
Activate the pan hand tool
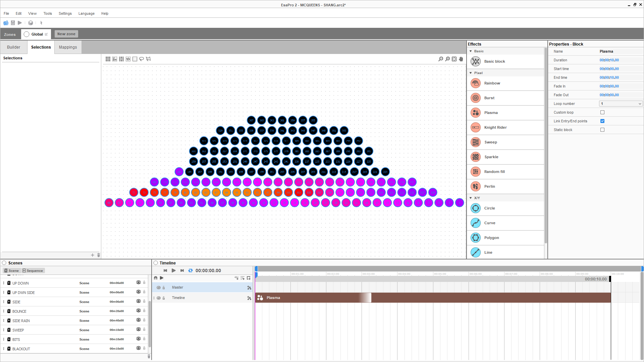[x=461, y=59]
